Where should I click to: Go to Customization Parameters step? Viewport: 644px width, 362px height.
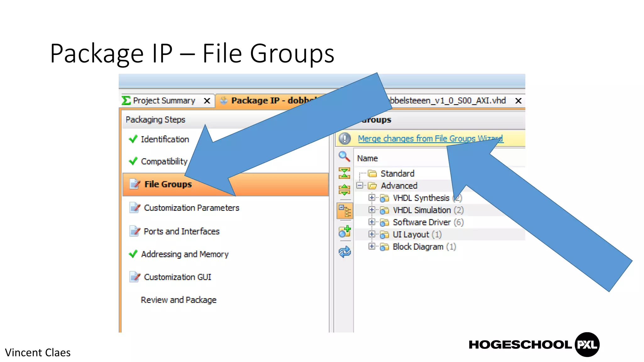point(191,208)
